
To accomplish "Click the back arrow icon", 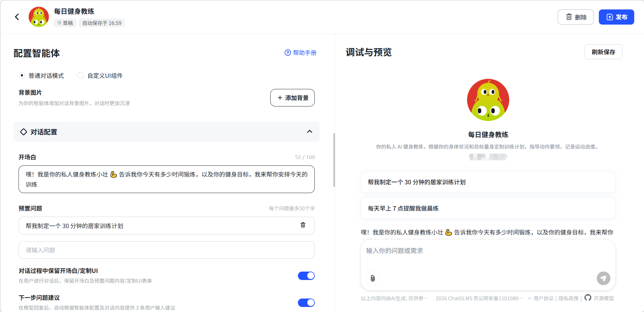I will [x=17, y=17].
